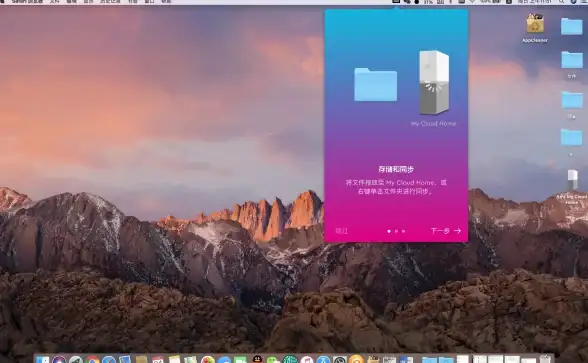Open WeChat from the Dock

pos(273,360)
